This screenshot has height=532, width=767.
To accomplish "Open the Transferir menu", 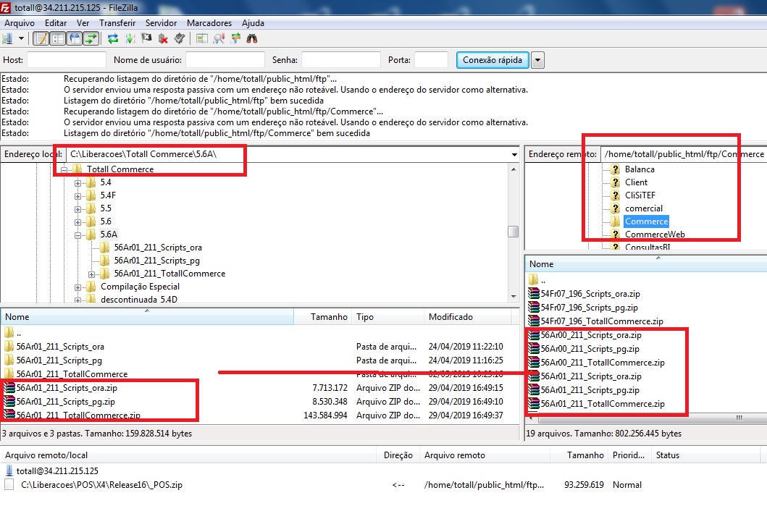I will tap(117, 23).
